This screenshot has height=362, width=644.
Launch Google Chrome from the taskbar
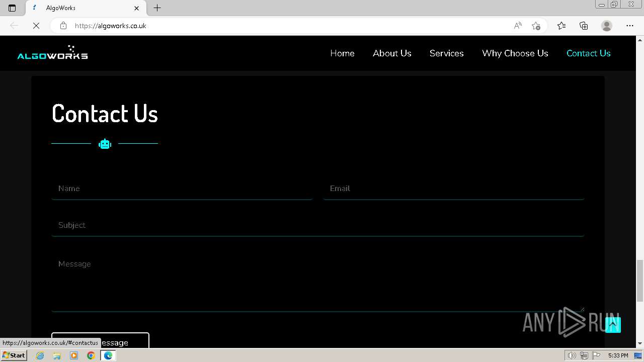[91, 355]
